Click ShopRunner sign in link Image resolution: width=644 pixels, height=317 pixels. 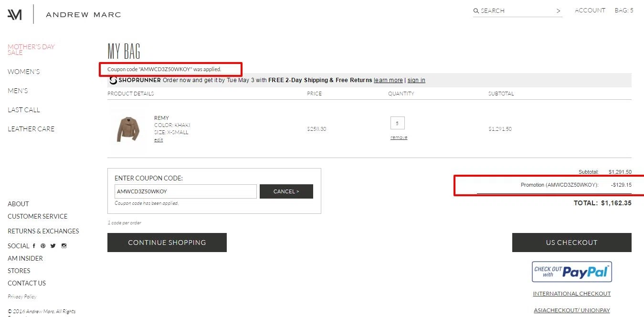point(416,80)
